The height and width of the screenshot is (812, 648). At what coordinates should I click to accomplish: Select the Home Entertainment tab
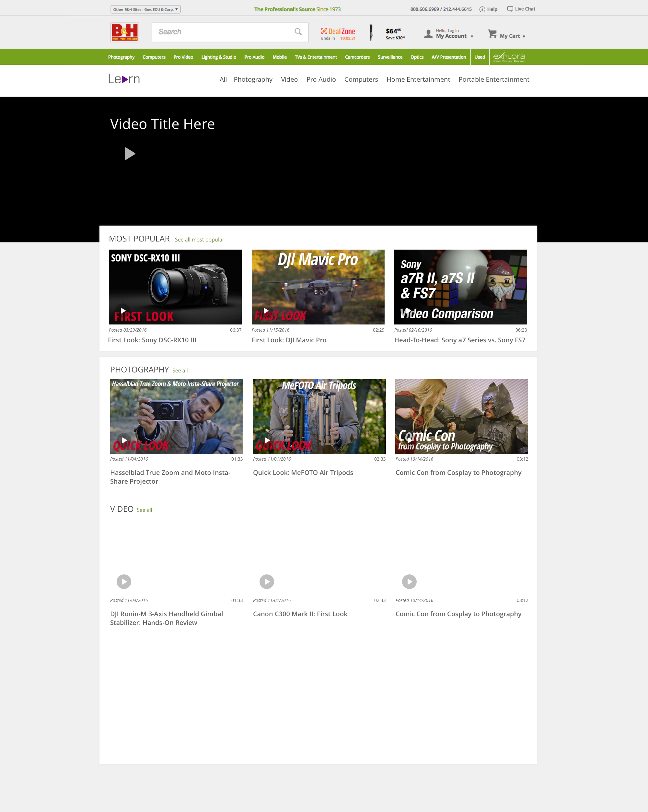click(418, 79)
